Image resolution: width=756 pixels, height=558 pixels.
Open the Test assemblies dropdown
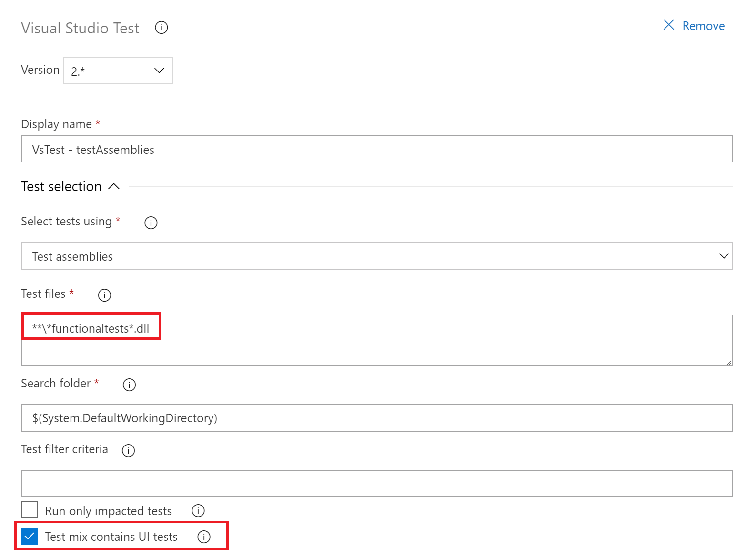(376, 256)
